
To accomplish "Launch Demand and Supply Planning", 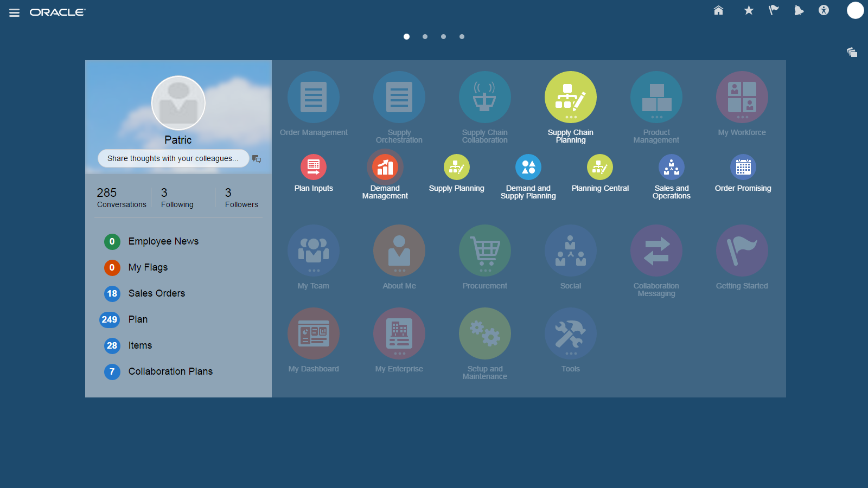I will (528, 167).
